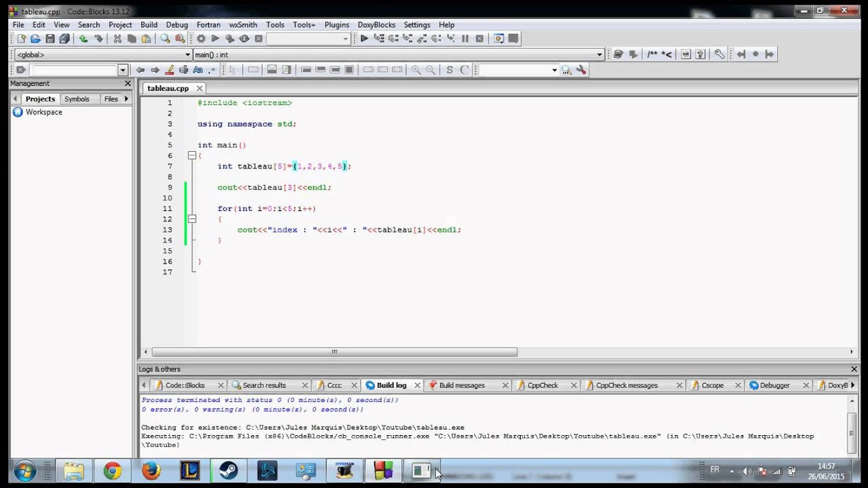Image resolution: width=868 pixels, height=488 pixels.
Task: Open the Search results log tab
Action: pos(264,385)
